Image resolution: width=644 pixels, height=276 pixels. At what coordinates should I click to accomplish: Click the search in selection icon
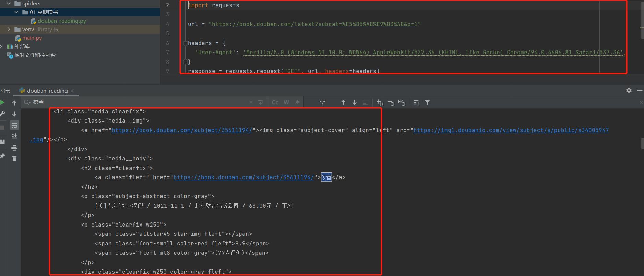(416, 102)
